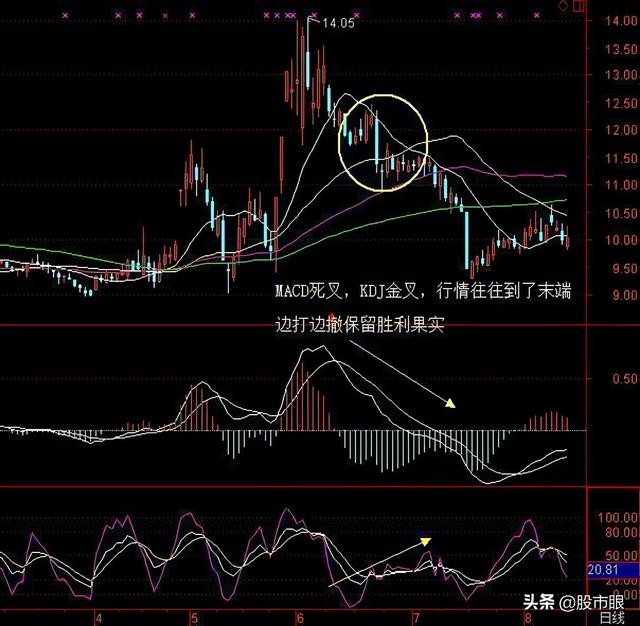Click the blue 20.81 KDJ value tag

tap(612, 570)
